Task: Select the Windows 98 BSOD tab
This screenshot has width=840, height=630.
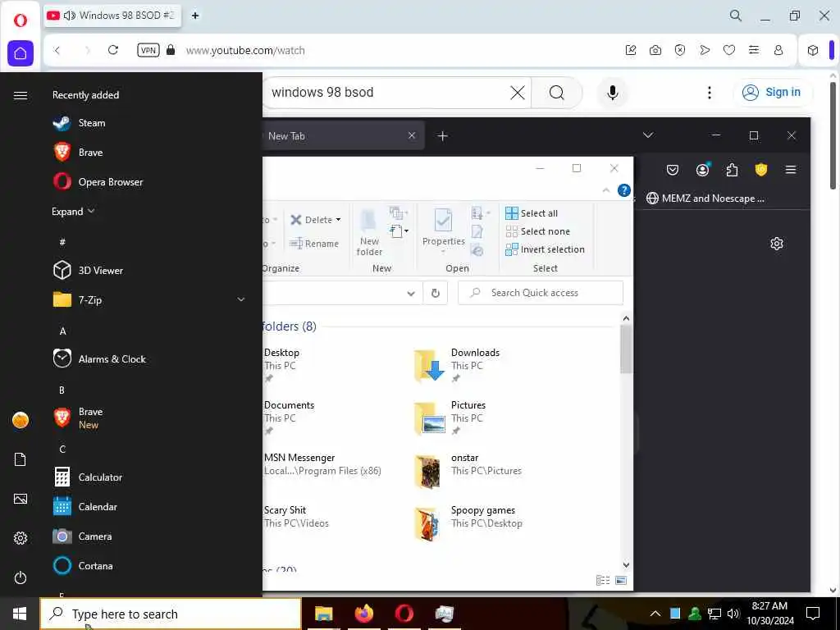Action: pyautogui.click(x=112, y=16)
